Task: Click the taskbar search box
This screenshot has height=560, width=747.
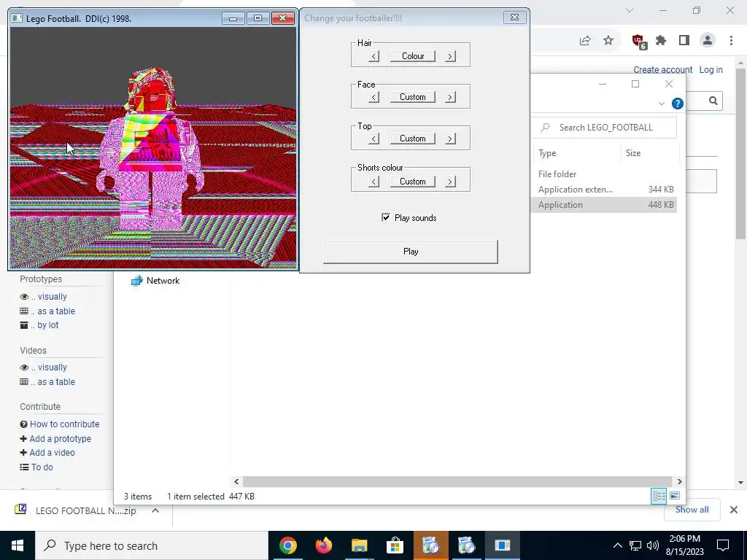Action: tap(152, 545)
